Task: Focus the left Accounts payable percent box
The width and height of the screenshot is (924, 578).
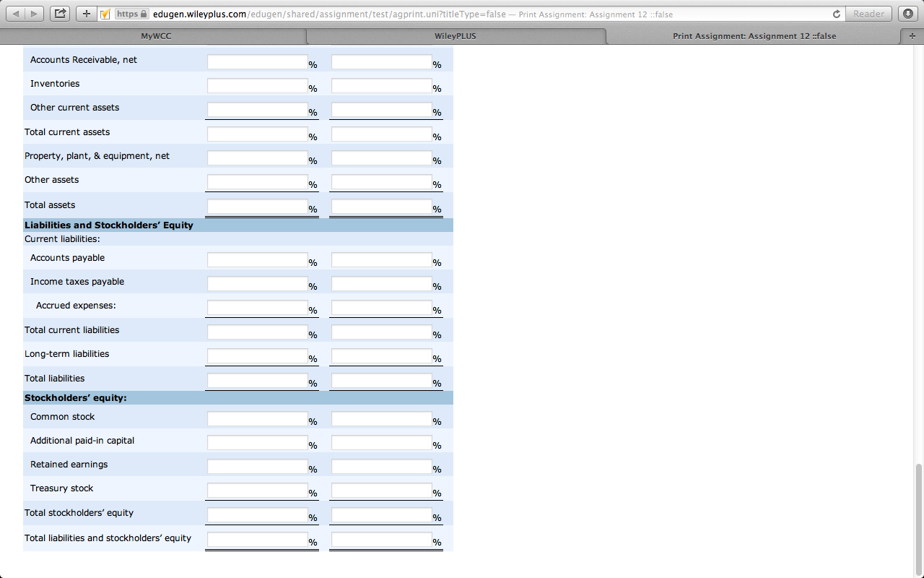Action: point(258,260)
